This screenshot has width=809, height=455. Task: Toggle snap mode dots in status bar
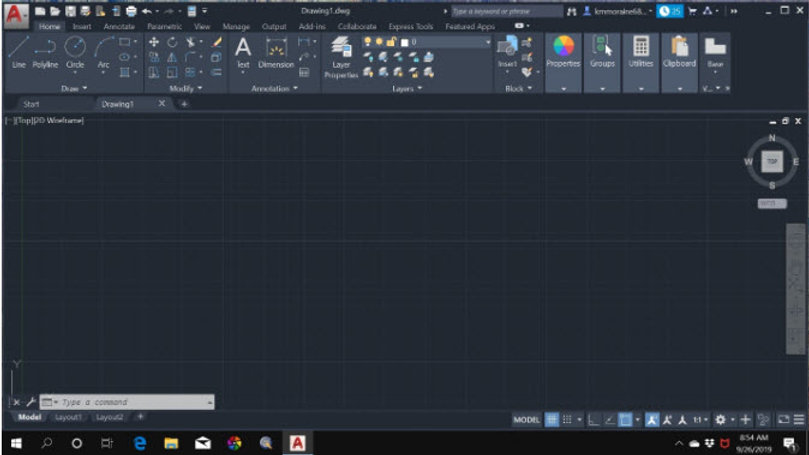(567, 419)
